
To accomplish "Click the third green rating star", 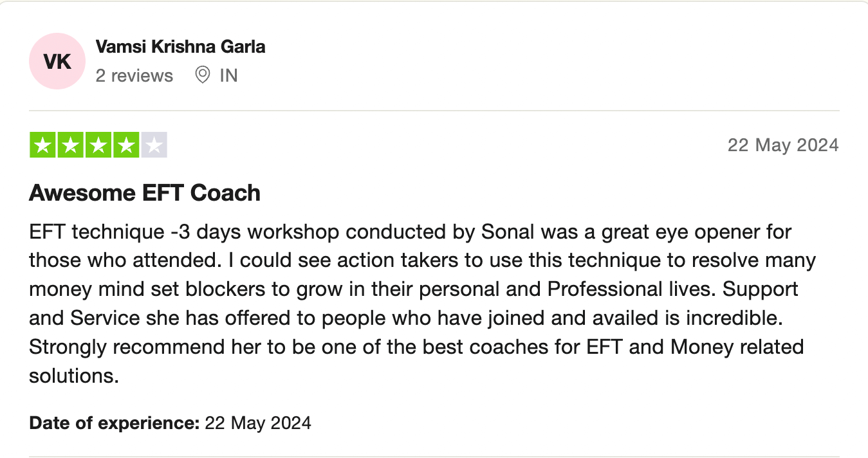I will pyautogui.click(x=98, y=145).
